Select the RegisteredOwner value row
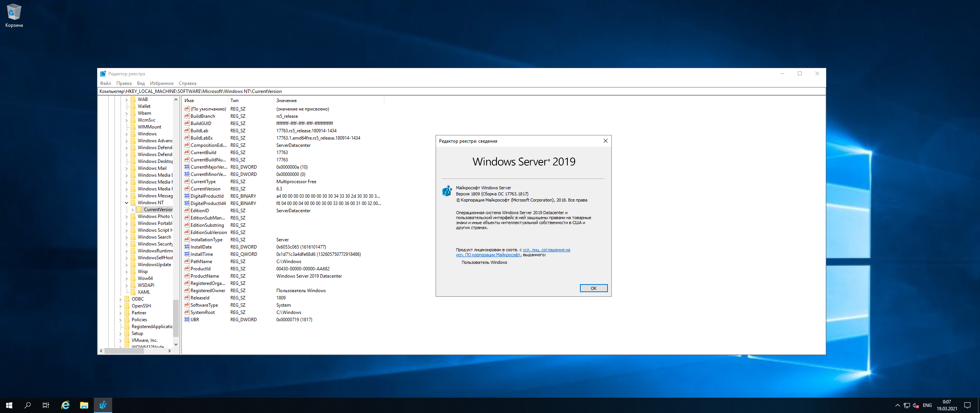The image size is (980, 413). 283,291
